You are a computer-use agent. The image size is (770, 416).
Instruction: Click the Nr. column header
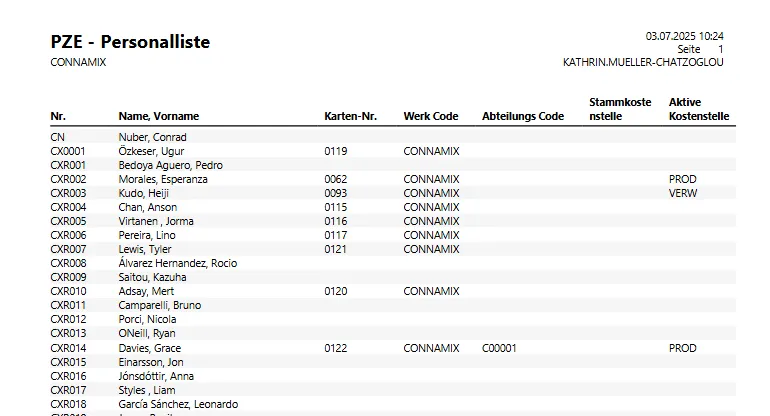pos(57,116)
